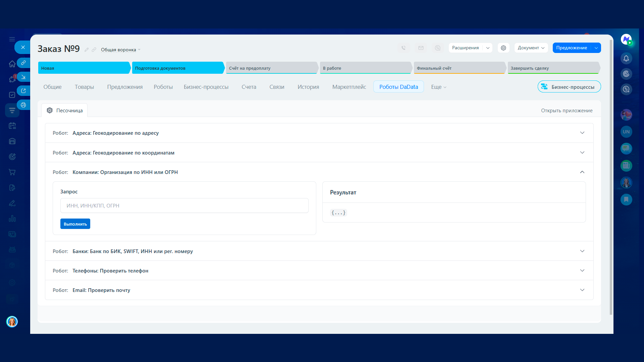Click the print icon on slider side panel
Screen dimensions: 644x362
23,105
